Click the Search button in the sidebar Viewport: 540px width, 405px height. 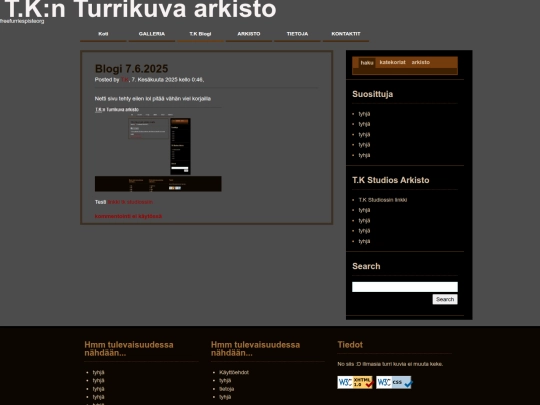coord(445,299)
